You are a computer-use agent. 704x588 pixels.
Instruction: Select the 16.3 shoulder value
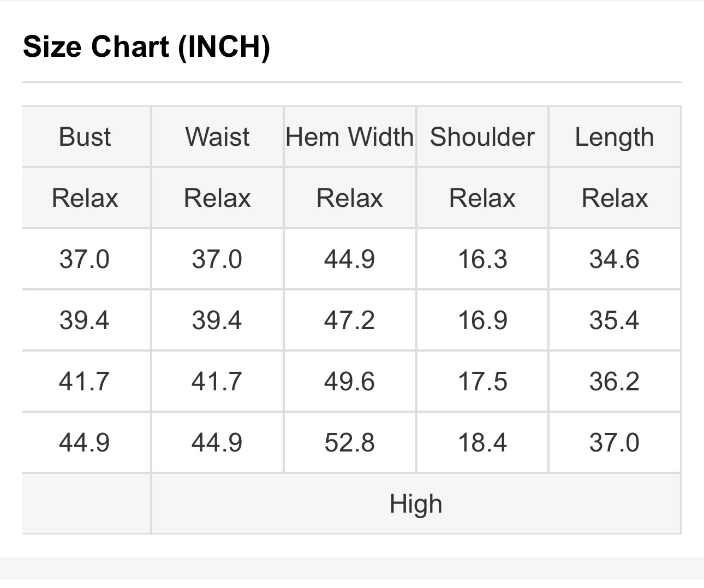(x=482, y=259)
